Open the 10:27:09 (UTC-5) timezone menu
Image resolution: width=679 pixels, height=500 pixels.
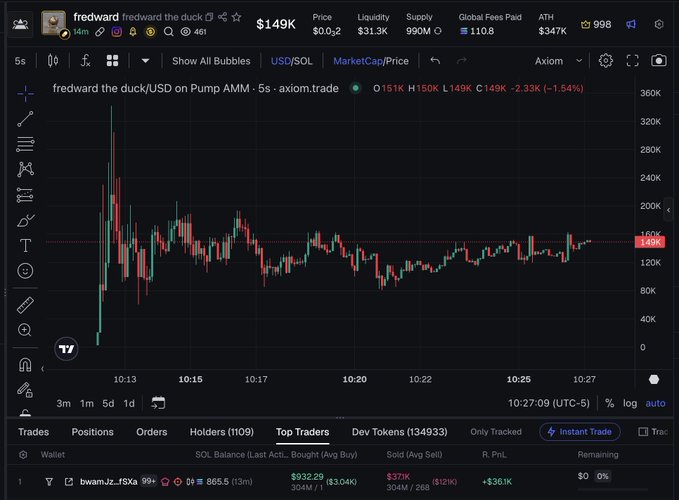point(549,403)
